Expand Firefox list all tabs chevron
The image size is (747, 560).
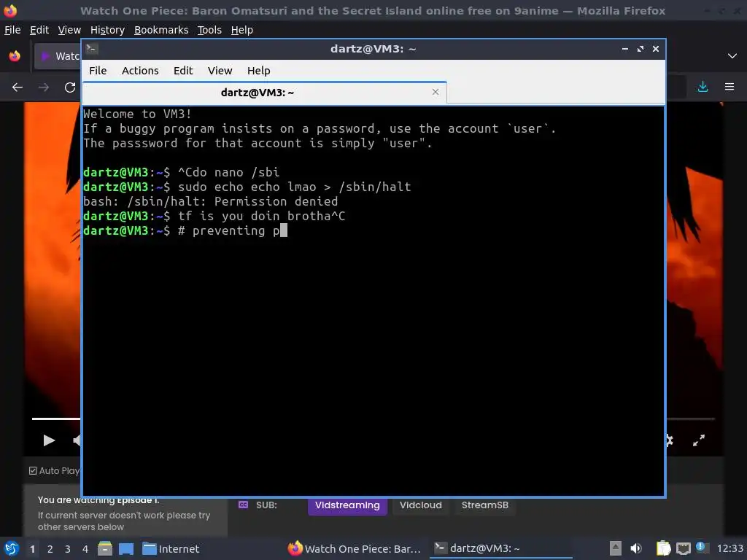[x=732, y=55]
